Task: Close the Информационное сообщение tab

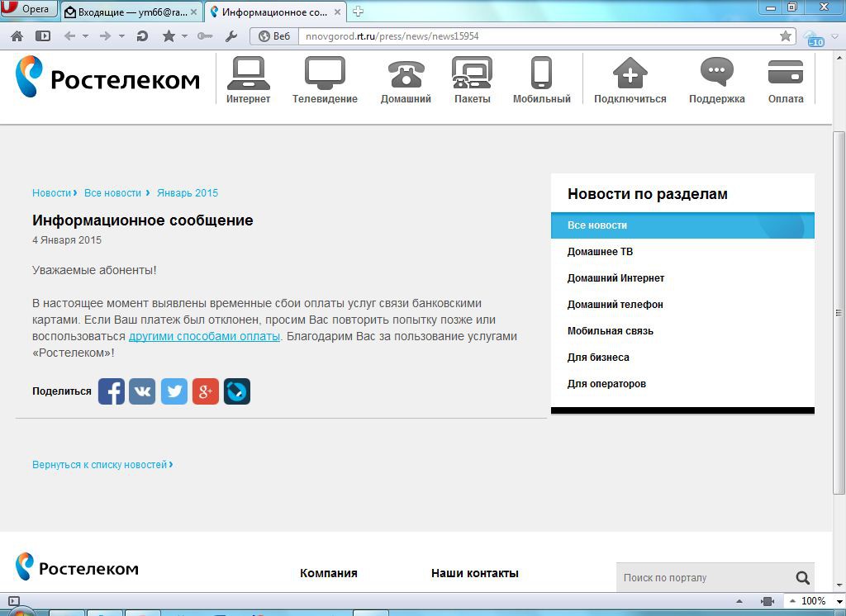Action: coord(337,12)
